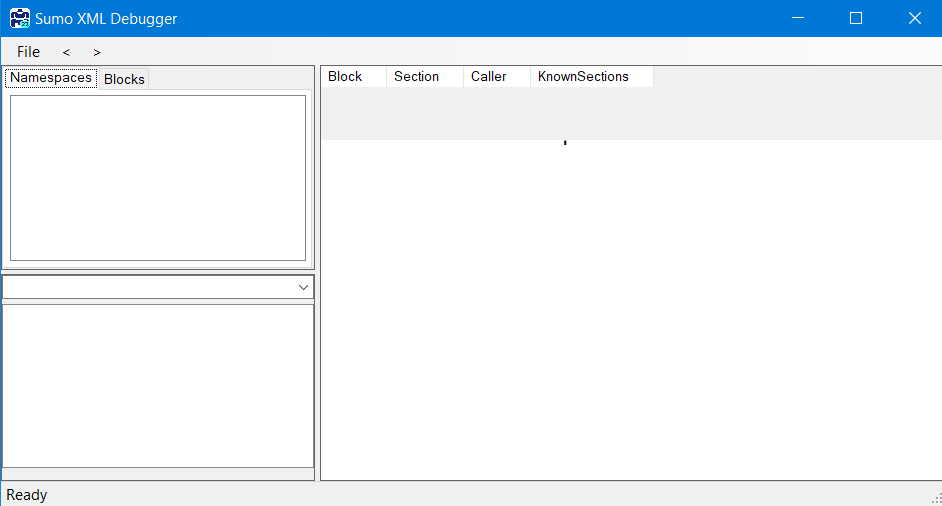Expand the combo box dropdown arrow
This screenshot has width=942, height=506.
(x=303, y=287)
